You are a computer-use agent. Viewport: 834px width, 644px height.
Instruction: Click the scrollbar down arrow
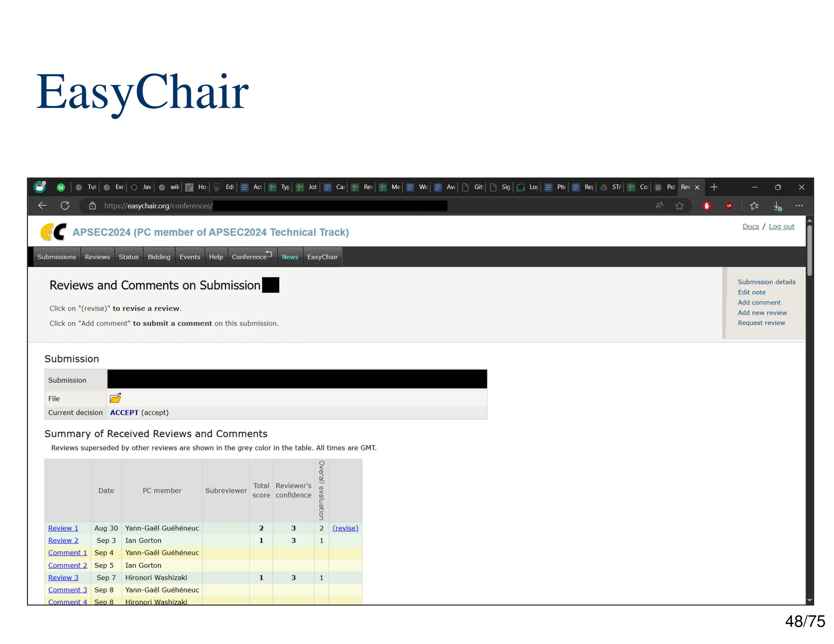tap(810, 600)
